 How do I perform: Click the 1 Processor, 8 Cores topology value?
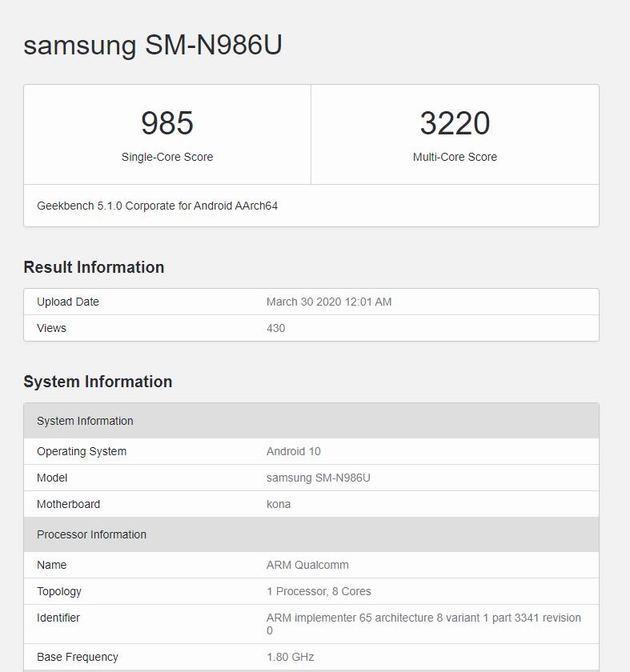coord(319,591)
